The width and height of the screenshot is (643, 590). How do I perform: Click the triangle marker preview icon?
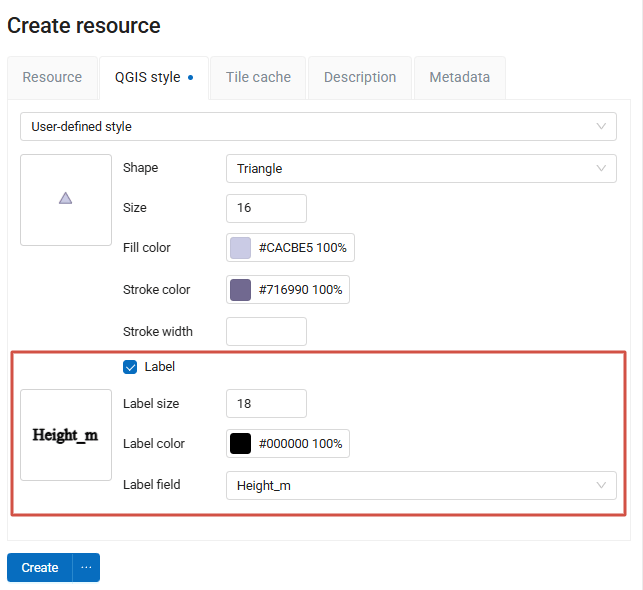(65, 199)
